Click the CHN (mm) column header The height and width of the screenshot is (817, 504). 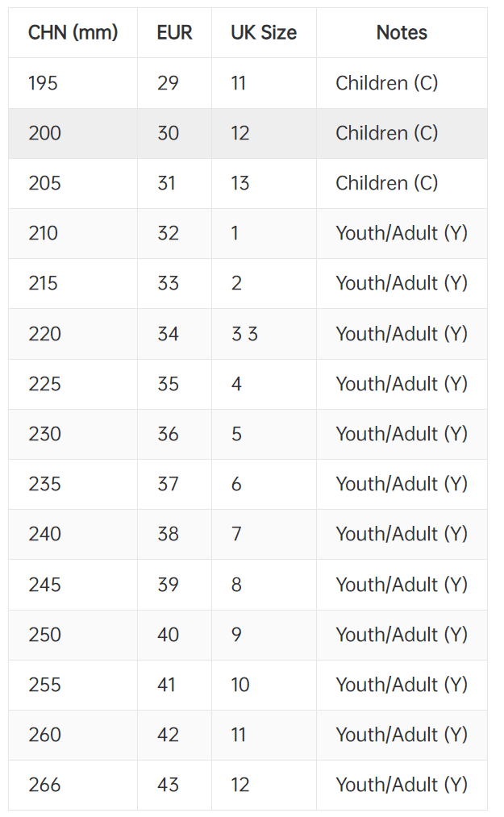(73, 32)
